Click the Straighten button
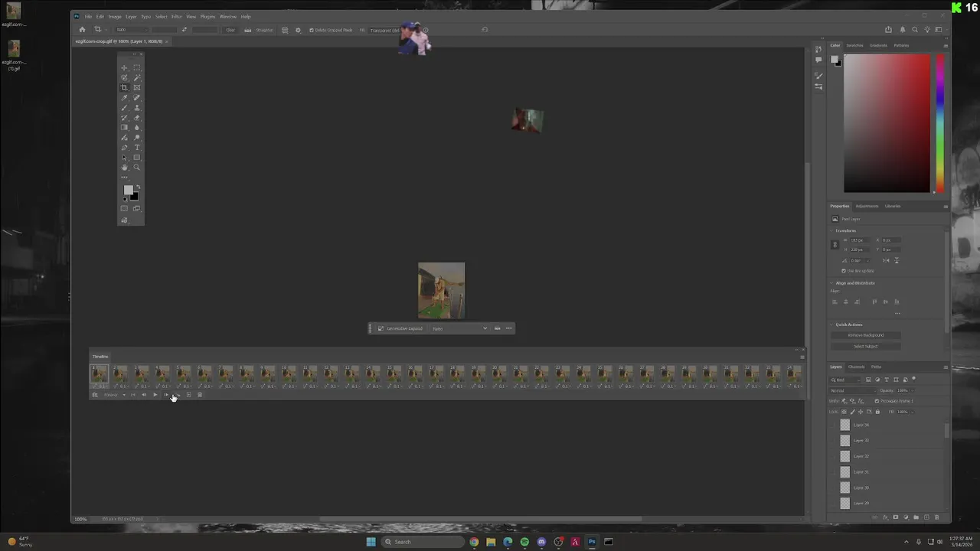This screenshot has height=551, width=980. click(260, 30)
